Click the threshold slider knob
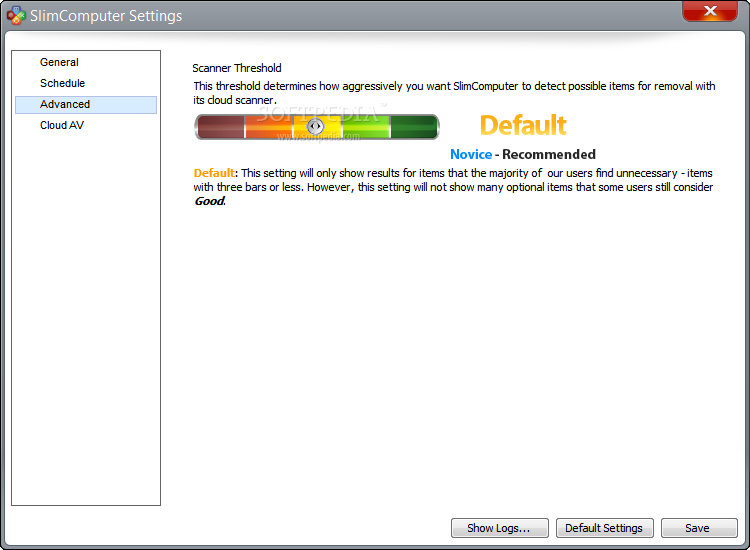This screenshot has width=750, height=550. pos(315,126)
